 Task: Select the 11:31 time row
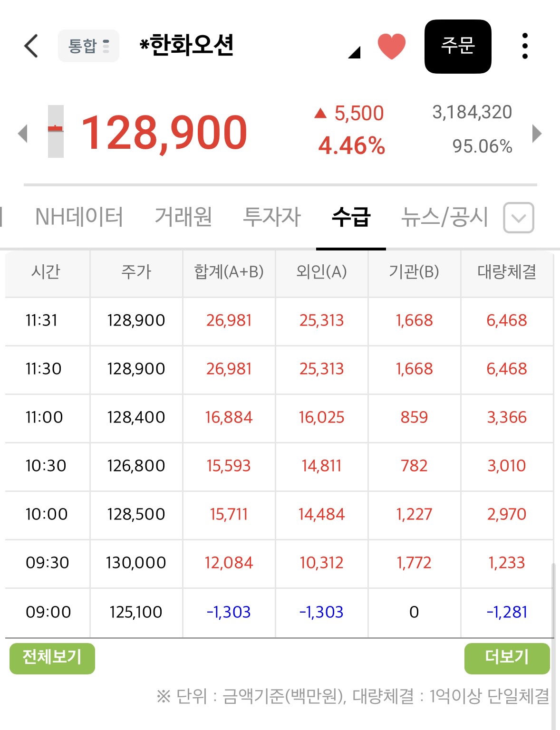(x=279, y=321)
